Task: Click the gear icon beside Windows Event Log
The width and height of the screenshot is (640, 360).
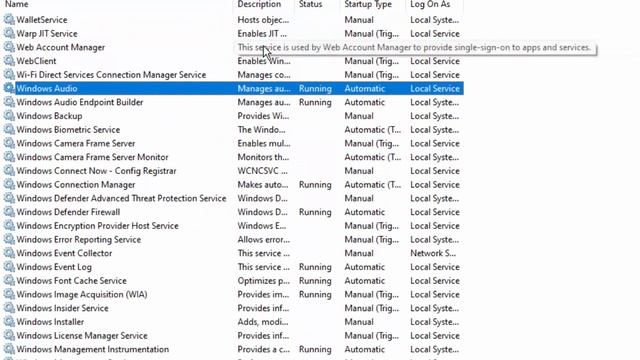Action: pyautogui.click(x=9, y=267)
